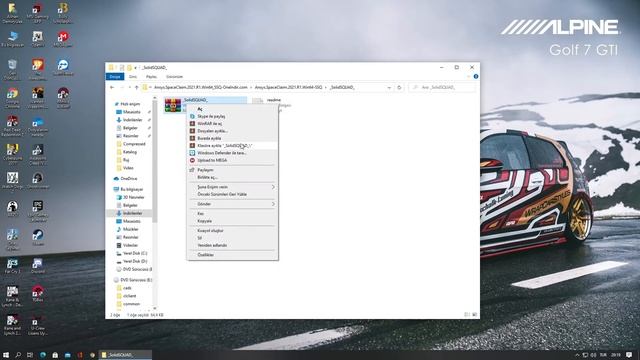Click 'Önceki Sürümleri Geri Yükle' entry
The image size is (640, 360).
click(x=233, y=194)
